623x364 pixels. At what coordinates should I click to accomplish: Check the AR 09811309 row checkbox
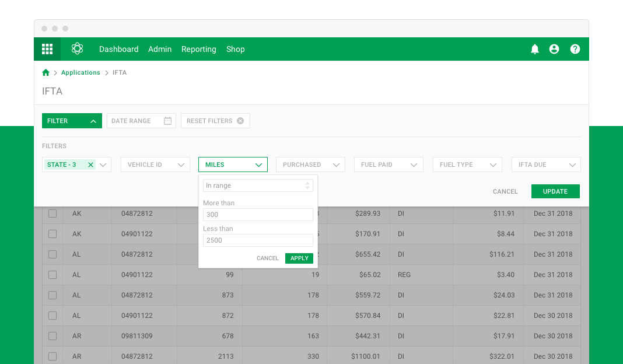[x=52, y=336]
